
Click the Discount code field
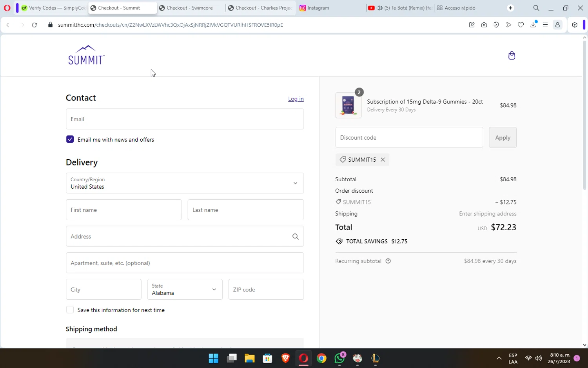[409, 138]
